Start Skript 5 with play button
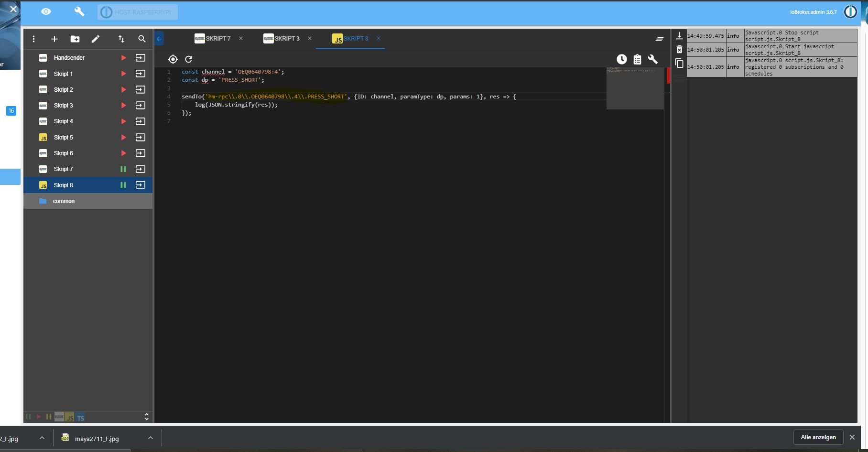This screenshot has height=452, width=868. tap(123, 138)
